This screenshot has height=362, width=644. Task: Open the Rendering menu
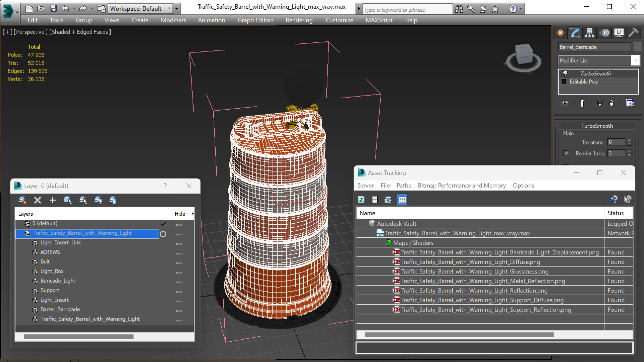click(x=299, y=20)
